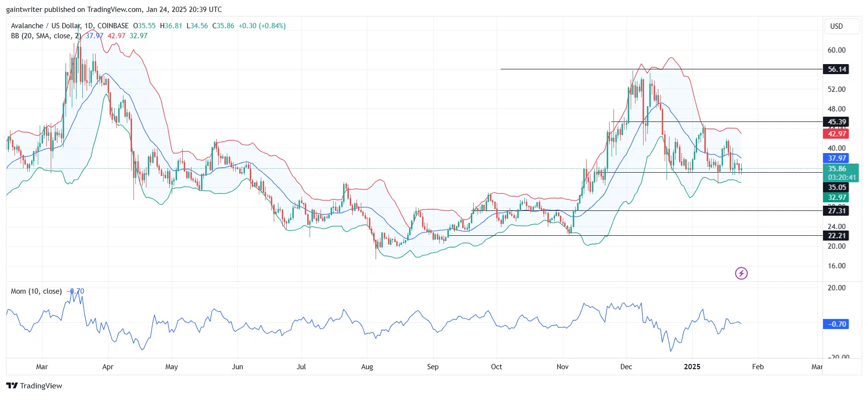Click the 22.21 support price label

click(836, 236)
